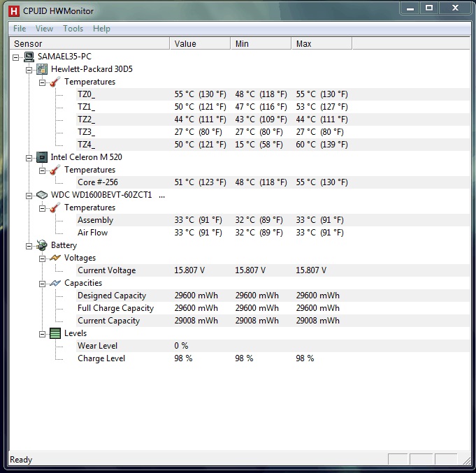
Task: Click Current Capacity value 29008 mWh
Action: pyautogui.click(x=196, y=321)
